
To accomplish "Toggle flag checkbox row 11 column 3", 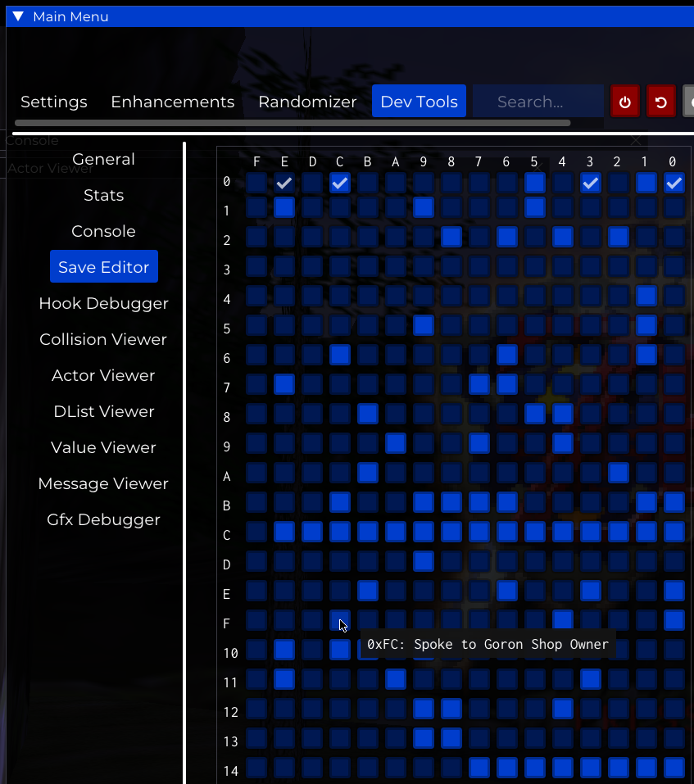I will coord(591,679).
